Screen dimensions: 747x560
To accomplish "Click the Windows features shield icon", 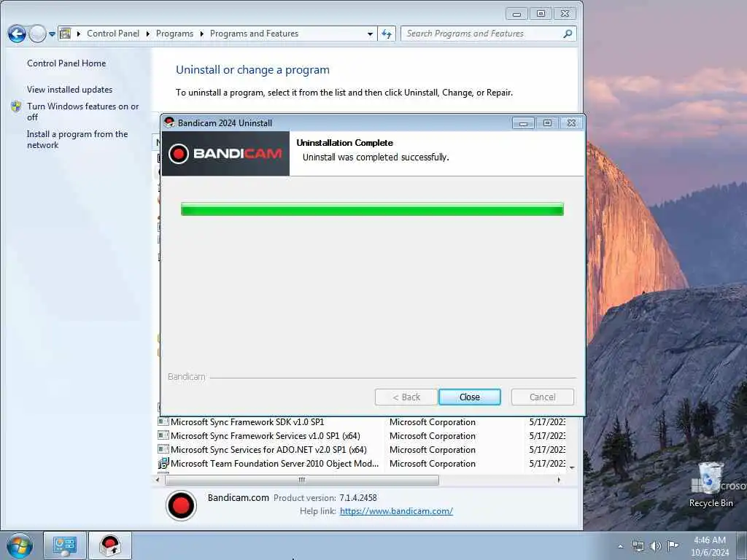I will point(16,106).
